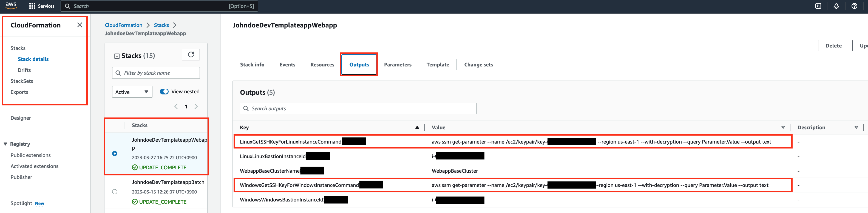Image resolution: width=868 pixels, height=213 pixels.
Task: Switch to the Template tab
Action: tap(438, 65)
